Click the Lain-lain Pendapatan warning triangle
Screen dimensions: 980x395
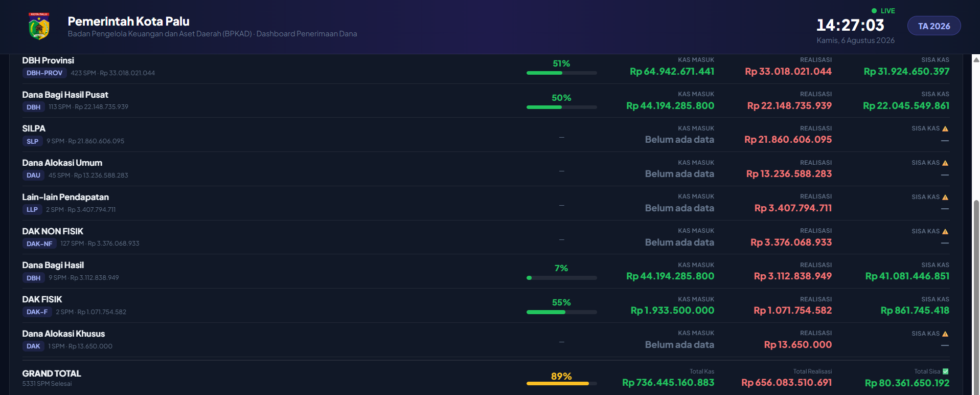tap(945, 198)
